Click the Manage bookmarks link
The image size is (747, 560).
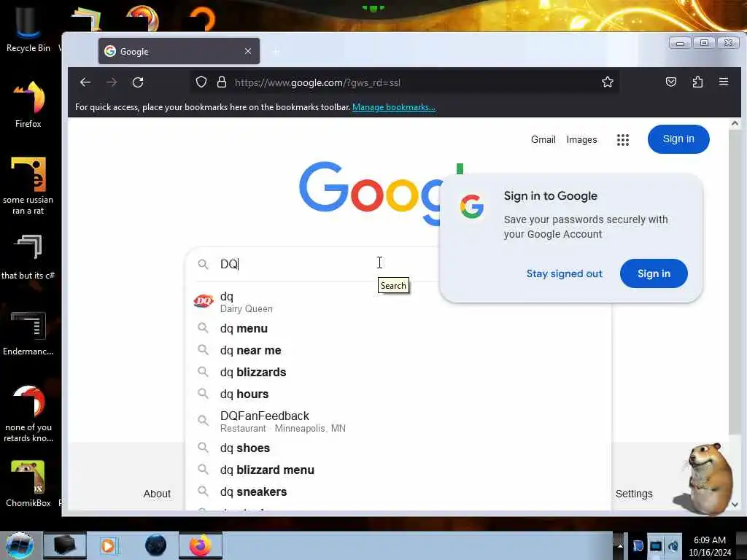point(393,107)
